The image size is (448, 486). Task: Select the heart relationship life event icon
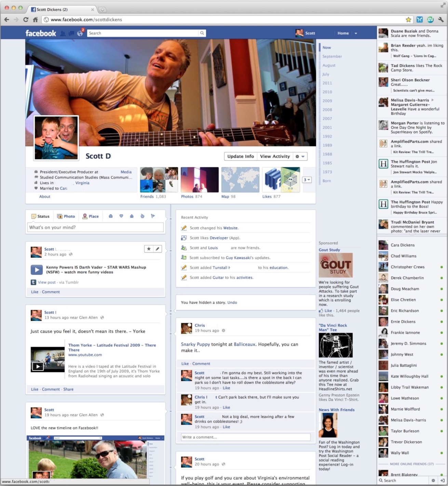(121, 216)
